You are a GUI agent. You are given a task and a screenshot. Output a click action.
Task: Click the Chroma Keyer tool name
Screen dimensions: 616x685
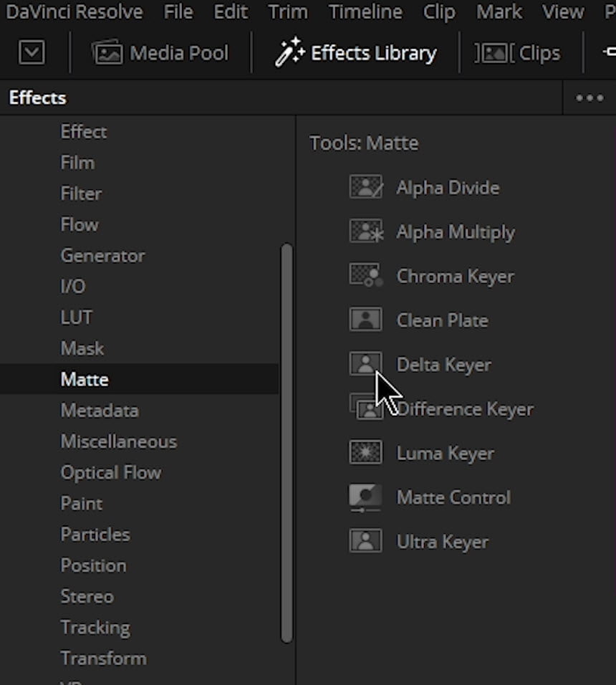(456, 276)
